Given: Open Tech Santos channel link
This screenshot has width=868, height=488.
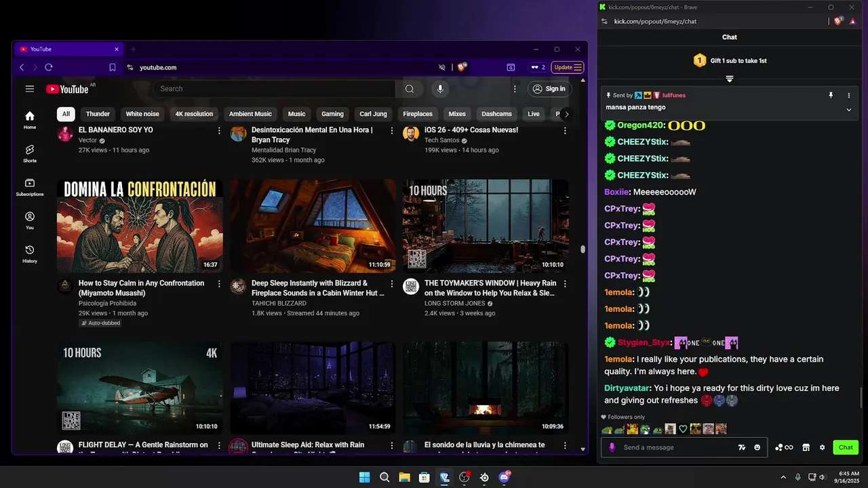Looking at the screenshot, I should (x=442, y=140).
